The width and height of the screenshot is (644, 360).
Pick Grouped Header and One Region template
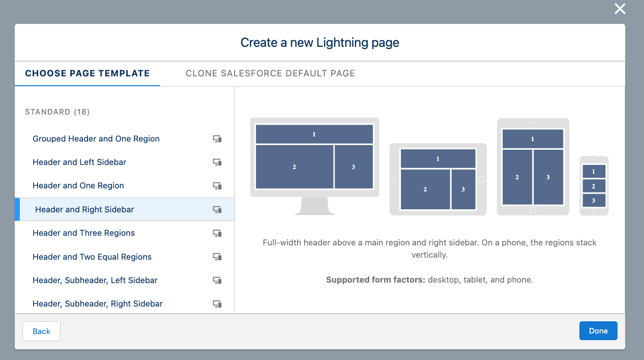tap(96, 139)
